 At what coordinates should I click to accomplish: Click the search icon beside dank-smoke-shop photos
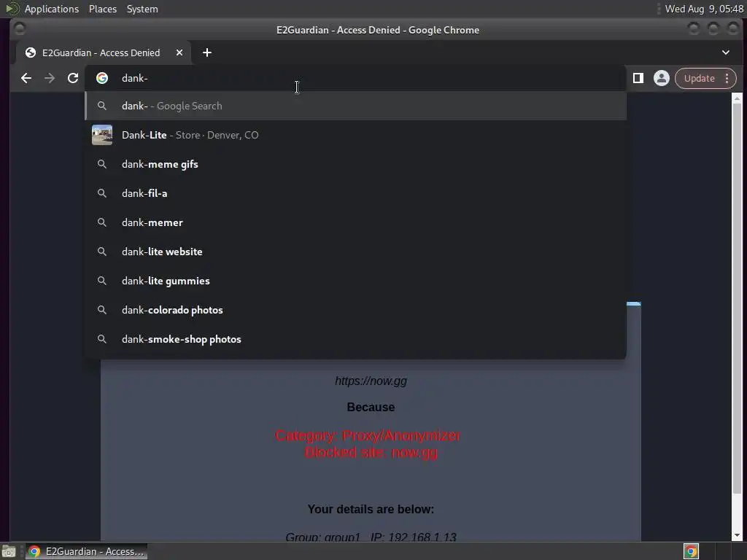[102, 339]
